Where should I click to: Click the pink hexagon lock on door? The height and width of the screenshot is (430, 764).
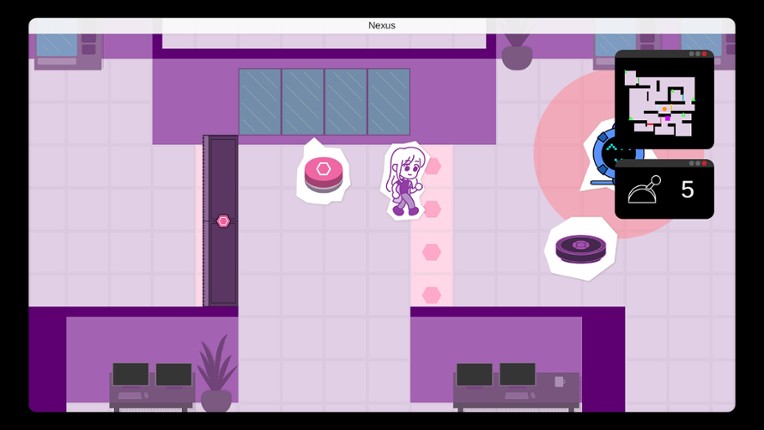(223, 220)
